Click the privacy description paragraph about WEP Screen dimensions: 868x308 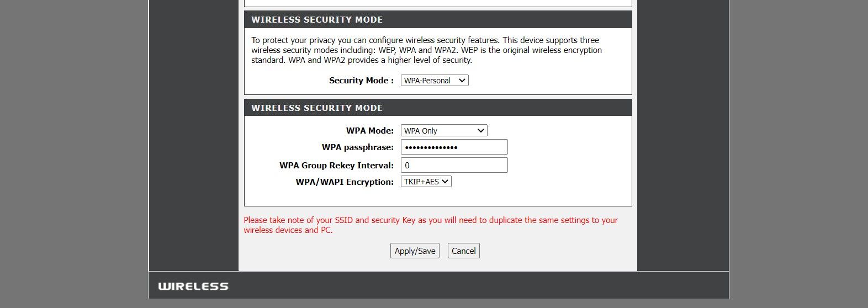pos(426,50)
